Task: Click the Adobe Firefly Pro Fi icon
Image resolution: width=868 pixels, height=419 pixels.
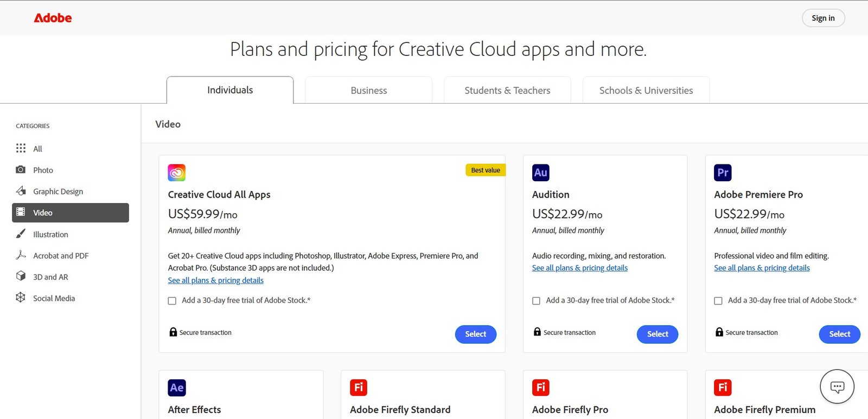Action: click(541, 388)
